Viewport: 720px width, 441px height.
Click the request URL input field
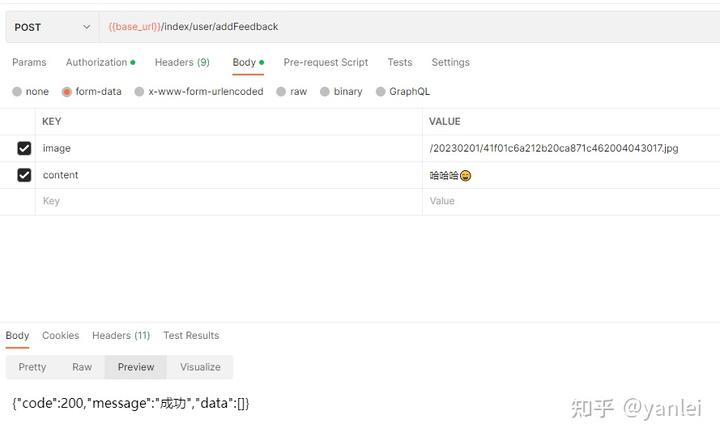(x=409, y=27)
